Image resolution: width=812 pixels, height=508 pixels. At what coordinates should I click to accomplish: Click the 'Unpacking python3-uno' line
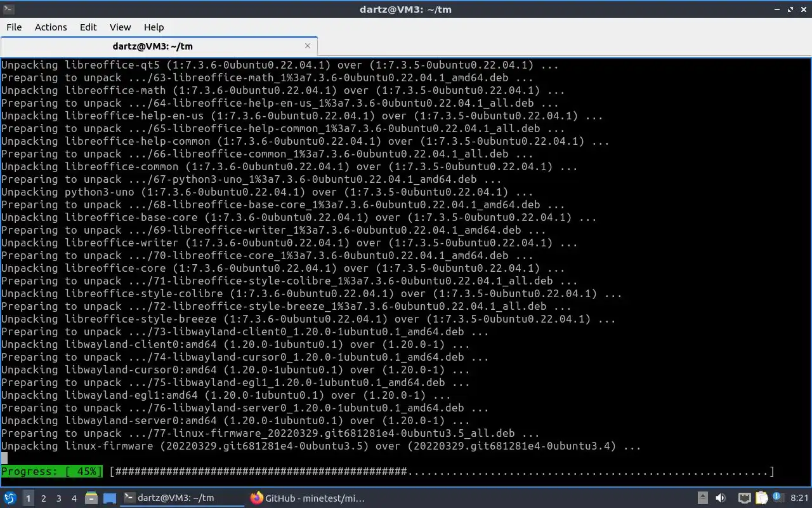click(267, 192)
